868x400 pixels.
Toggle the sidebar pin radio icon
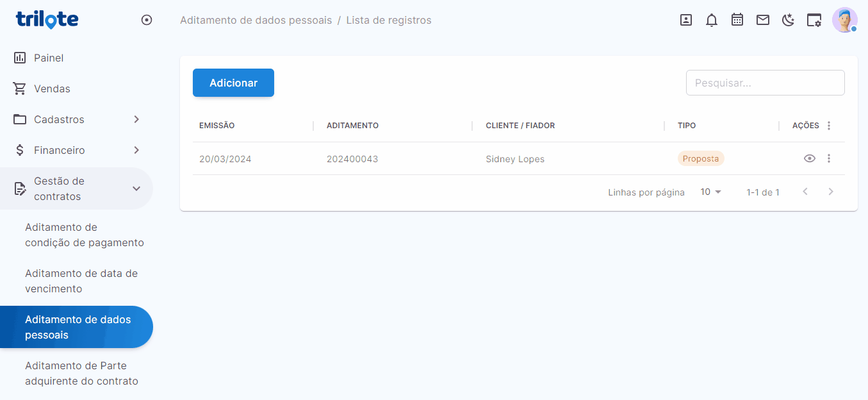[x=147, y=20]
